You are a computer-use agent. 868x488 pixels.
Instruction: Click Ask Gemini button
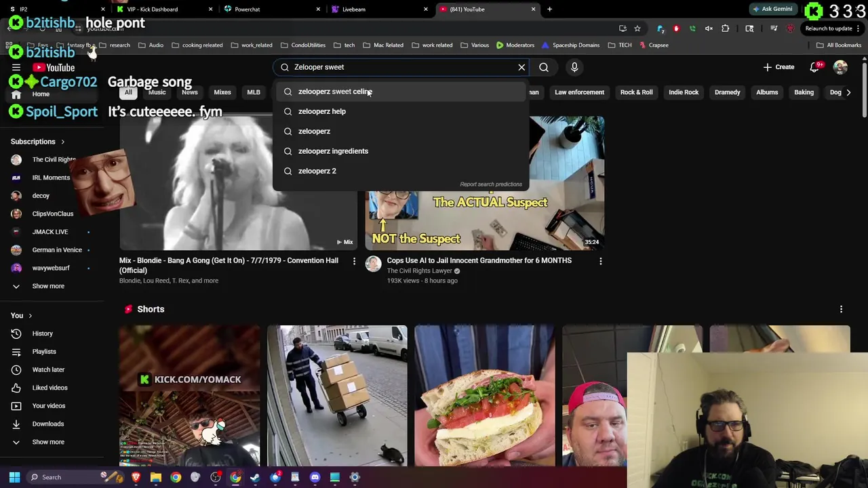click(772, 9)
